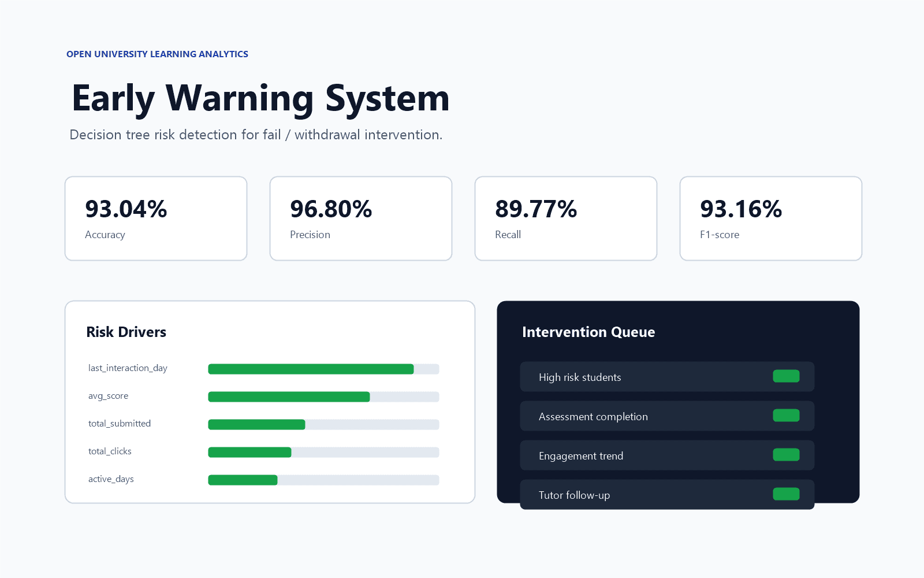Toggle the High risk students green pill
This screenshot has width=924, height=578.
coord(786,376)
